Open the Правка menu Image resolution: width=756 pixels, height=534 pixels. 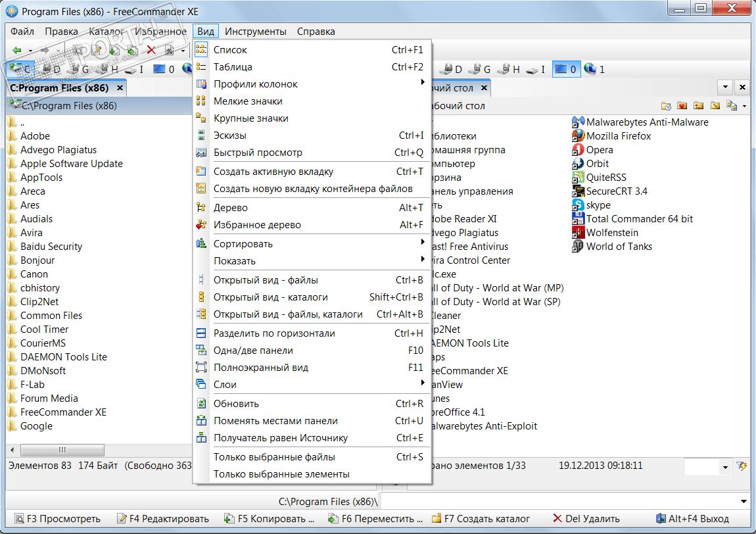[x=61, y=32]
